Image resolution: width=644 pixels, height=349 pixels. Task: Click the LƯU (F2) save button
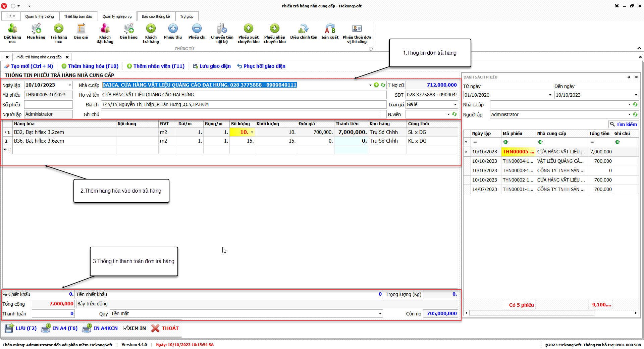21,328
